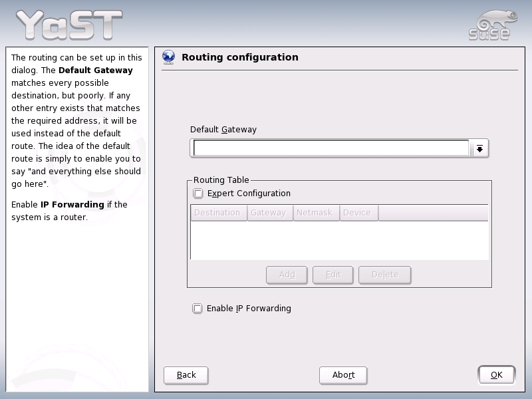Click the Netmask column header
532x399 pixels.
[x=317, y=212]
